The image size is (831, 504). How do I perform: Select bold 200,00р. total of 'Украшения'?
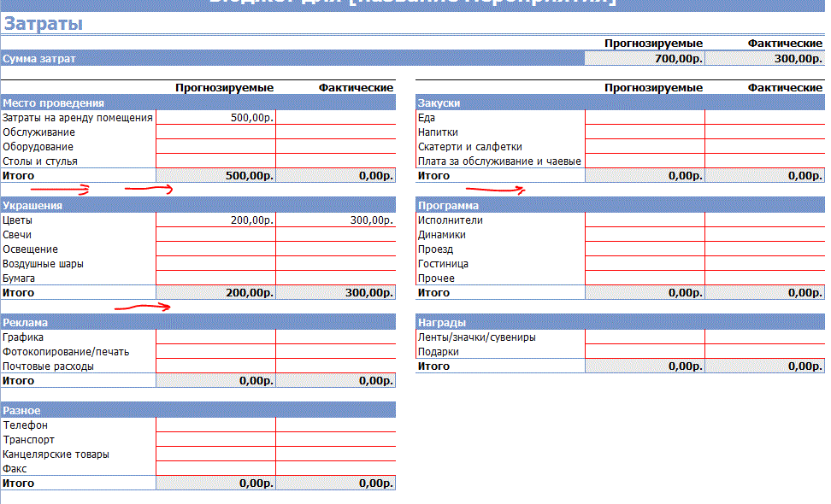pos(215,292)
